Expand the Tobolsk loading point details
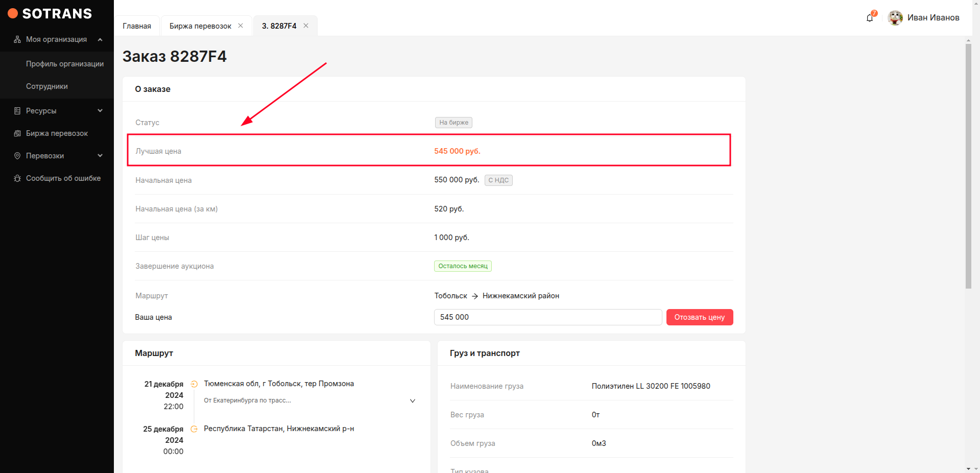This screenshot has height=473, width=980. 413,401
